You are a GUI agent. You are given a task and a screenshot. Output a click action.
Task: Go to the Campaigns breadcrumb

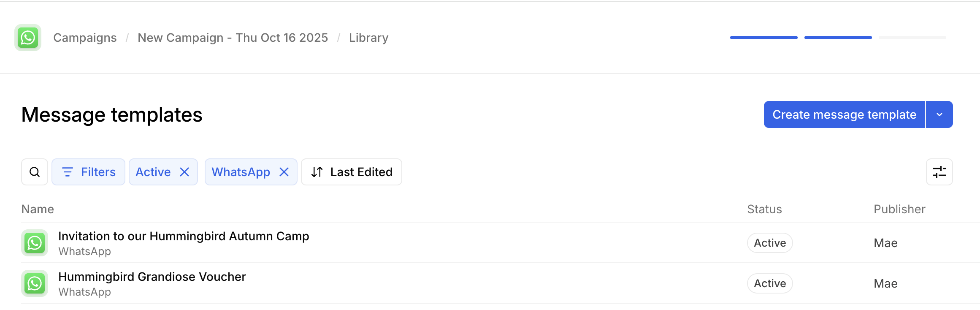(x=85, y=38)
